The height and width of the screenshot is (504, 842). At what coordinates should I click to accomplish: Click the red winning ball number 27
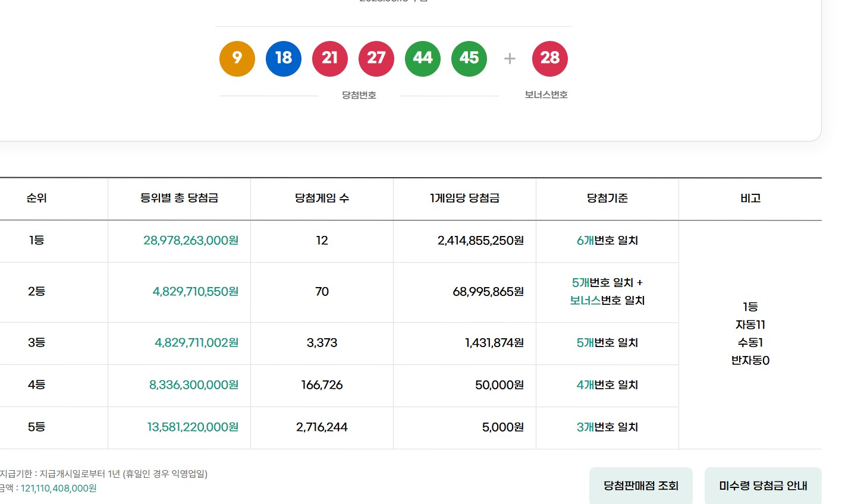pos(376,58)
